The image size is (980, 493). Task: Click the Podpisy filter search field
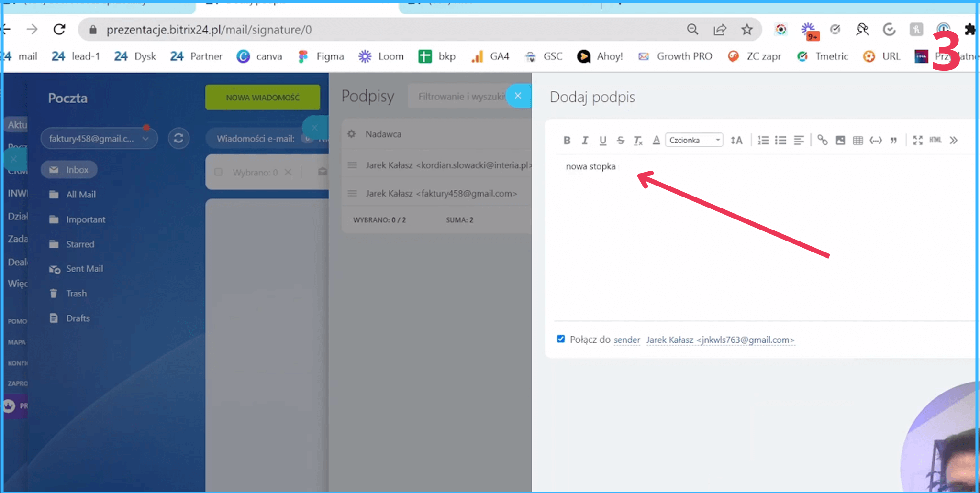coord(459,97)
